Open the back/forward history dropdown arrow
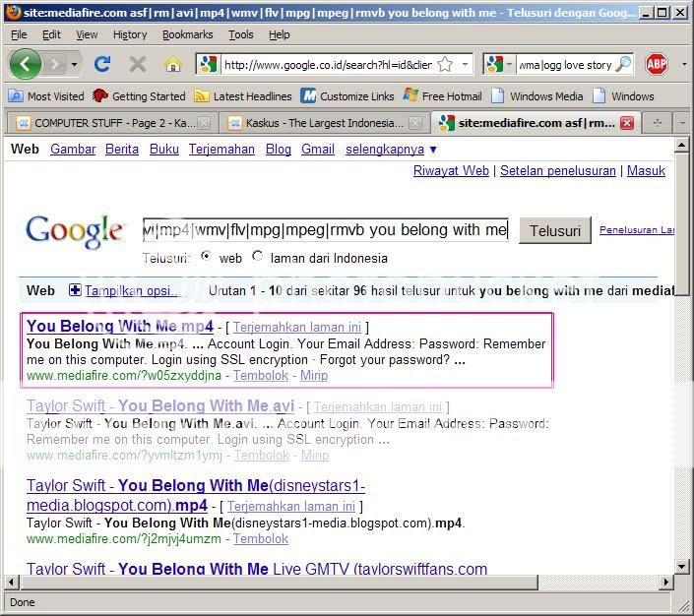Screen dimensions: 694x616 (74, 65)
